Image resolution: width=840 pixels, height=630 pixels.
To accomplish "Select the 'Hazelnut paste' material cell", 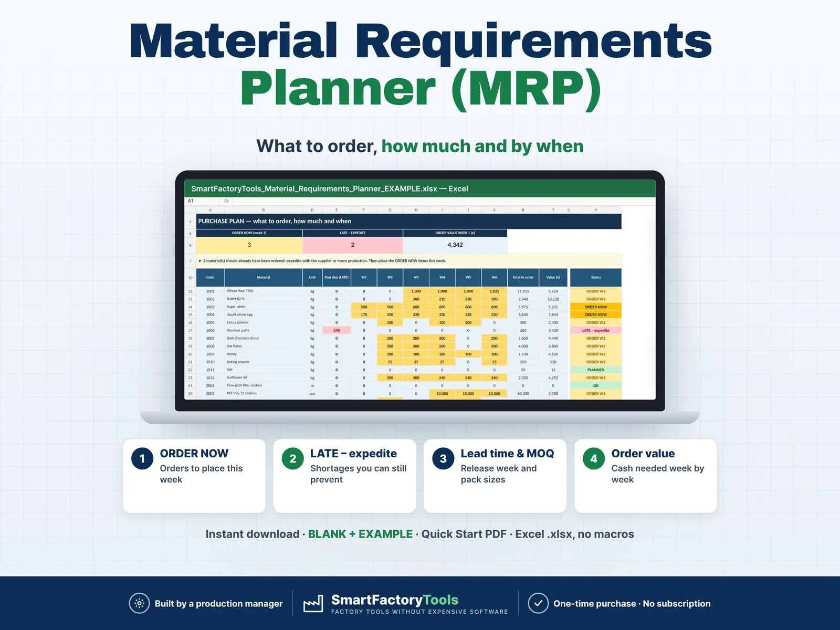I will 264,330.
